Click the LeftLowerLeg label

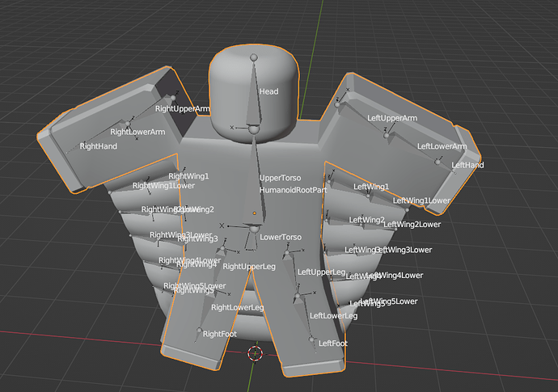[x=333, y=316]
